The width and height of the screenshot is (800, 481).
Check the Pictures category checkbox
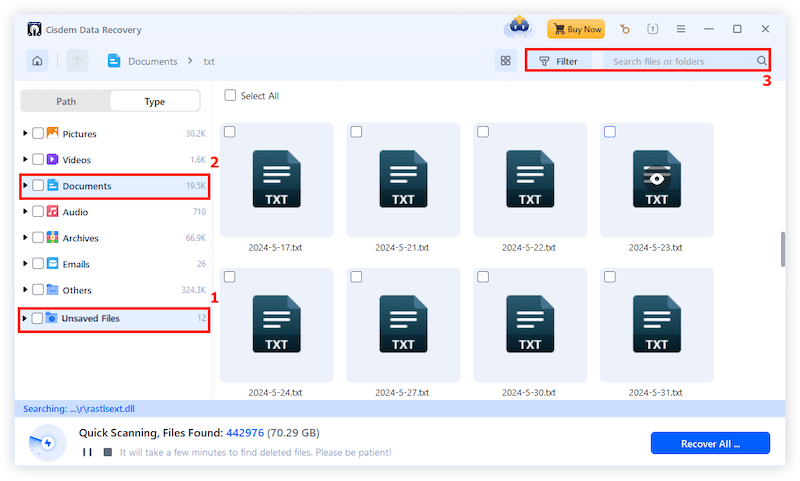click(38, 133)
